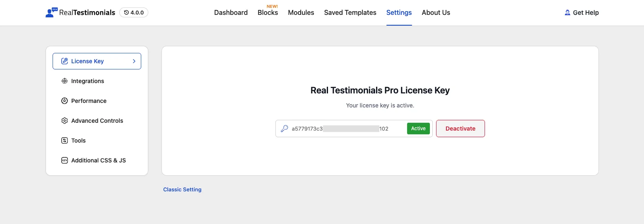This screenshot has height=224, width=644.
Task: Open the Integrations settings section
Action: pyautogui.click(x=97, y=81)
